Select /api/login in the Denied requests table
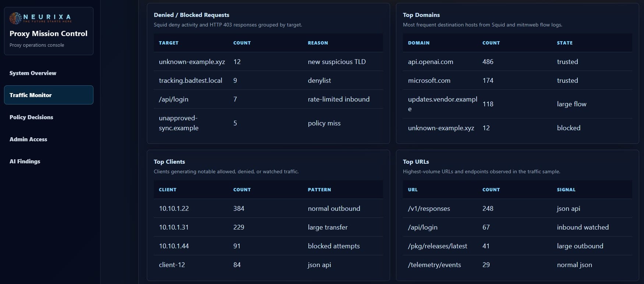 [x=174, y=99]
